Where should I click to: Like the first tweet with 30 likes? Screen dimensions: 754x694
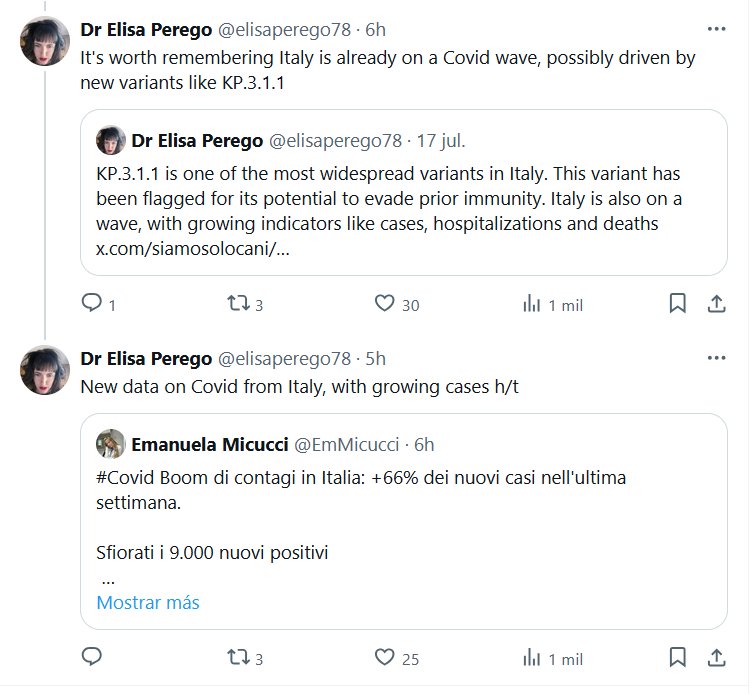click(x=386, y=303)
